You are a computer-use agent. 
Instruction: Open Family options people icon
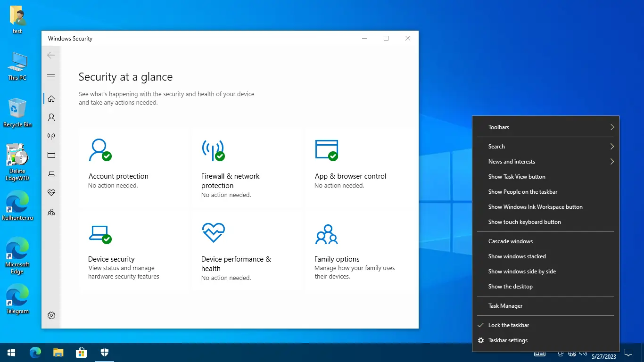(x=327, y=234)
